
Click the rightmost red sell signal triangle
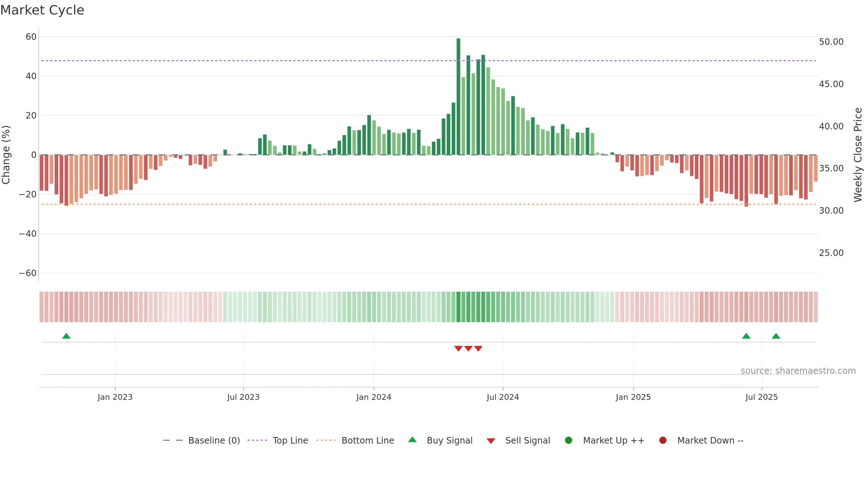[x=478, y=348]
